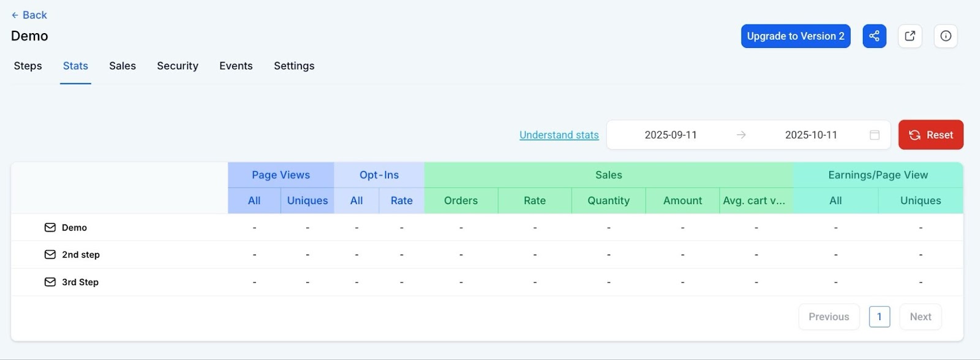The image size is (980, 360).
Task: Click envelope icon beside Demo step
Action: click(50, 228)
